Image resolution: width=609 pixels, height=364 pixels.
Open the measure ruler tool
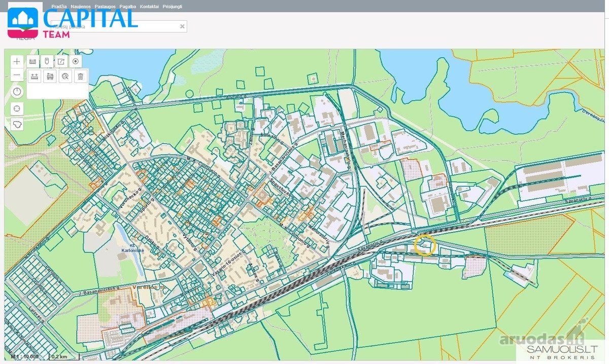coord(32,61)
